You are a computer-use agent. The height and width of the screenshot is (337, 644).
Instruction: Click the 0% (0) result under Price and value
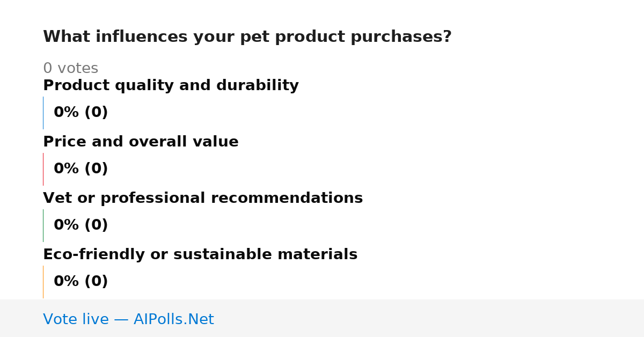tap(81, 169)
